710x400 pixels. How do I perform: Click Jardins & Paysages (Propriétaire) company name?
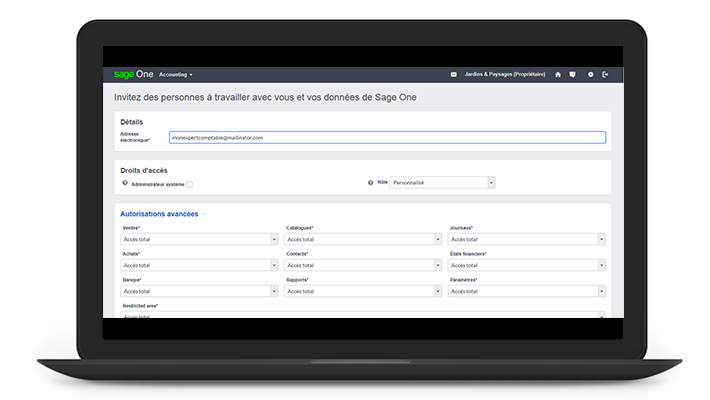[x=505, y=74]
